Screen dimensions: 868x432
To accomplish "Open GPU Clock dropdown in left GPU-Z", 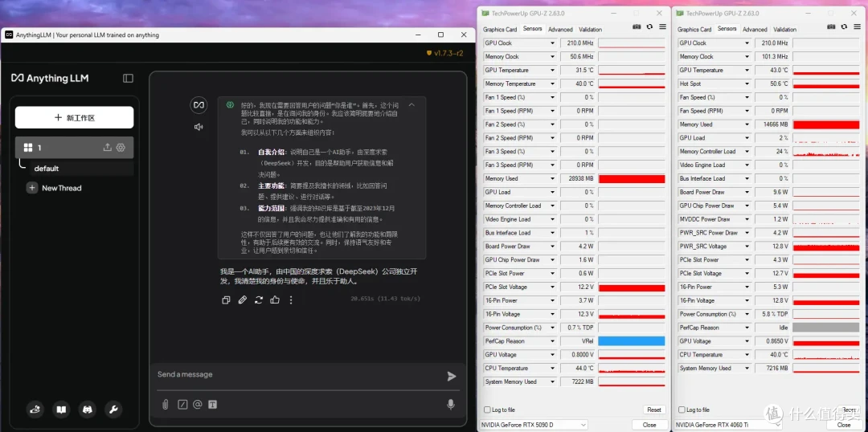I will (x=552, y=43).
